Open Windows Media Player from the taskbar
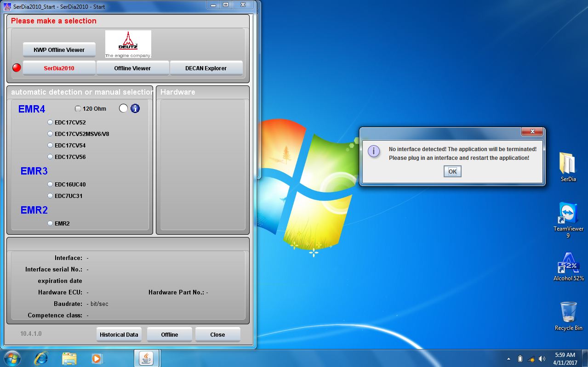 [x=97, y=358]
